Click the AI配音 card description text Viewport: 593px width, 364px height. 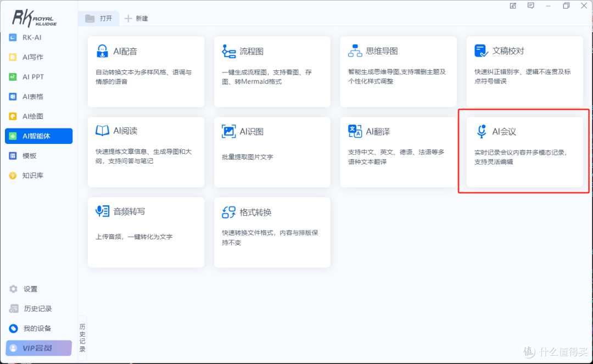tap(144, 77)
